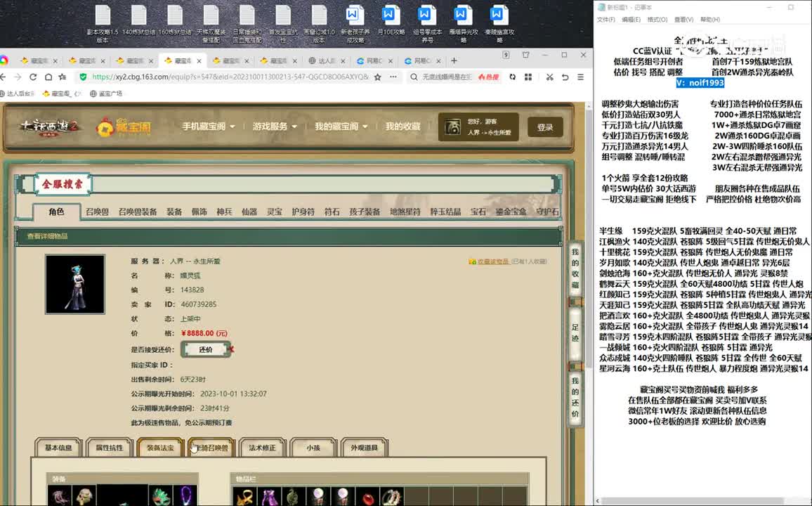This screenshot has width=812, height=506.
Task: Select the 灵宝 category tab
Action: point(275,212)
